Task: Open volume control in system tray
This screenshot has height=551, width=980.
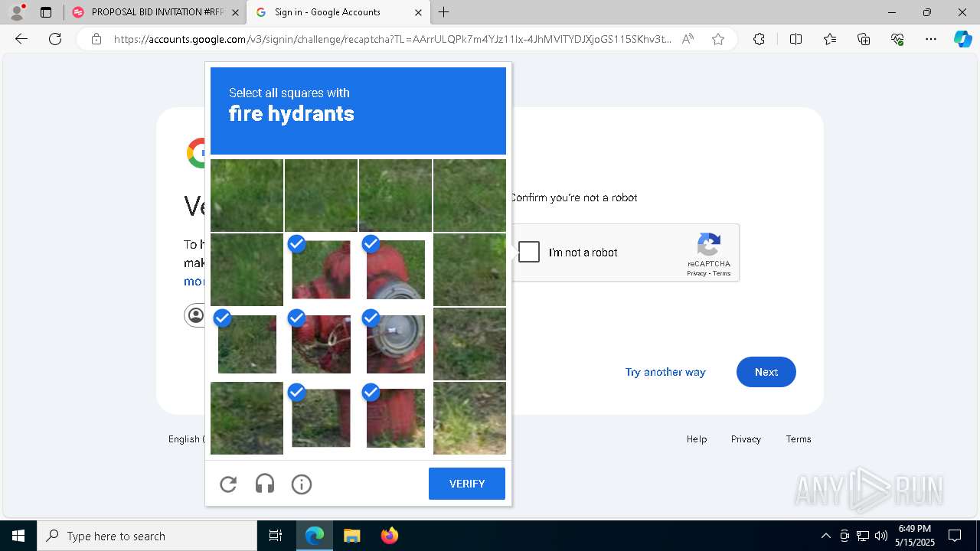Action: click(x=880, y=536)
